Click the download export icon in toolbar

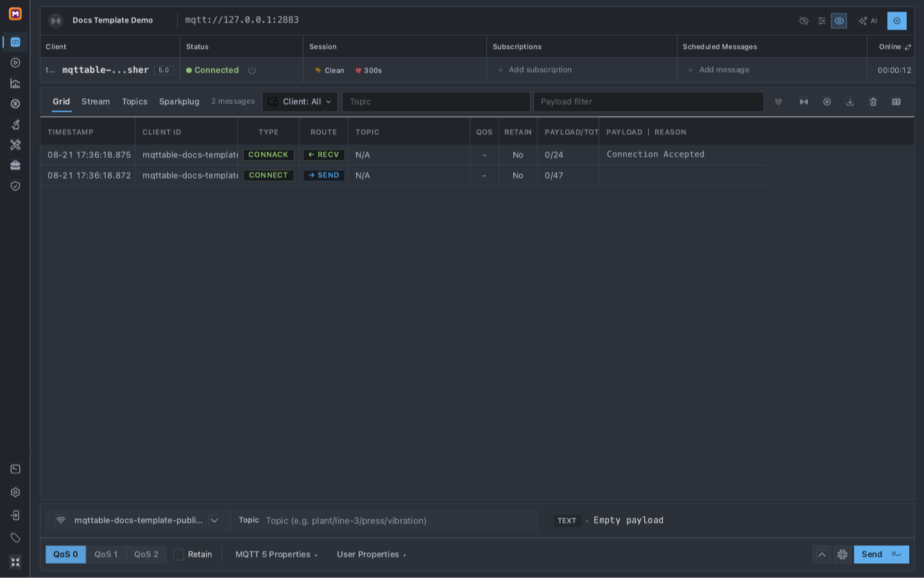[850, 102]
